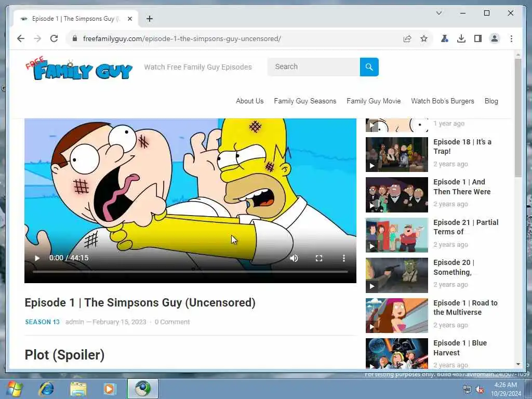
Task: Select the Episode 1 The Simpsons Guy tab
Action: tap(76, 19)
